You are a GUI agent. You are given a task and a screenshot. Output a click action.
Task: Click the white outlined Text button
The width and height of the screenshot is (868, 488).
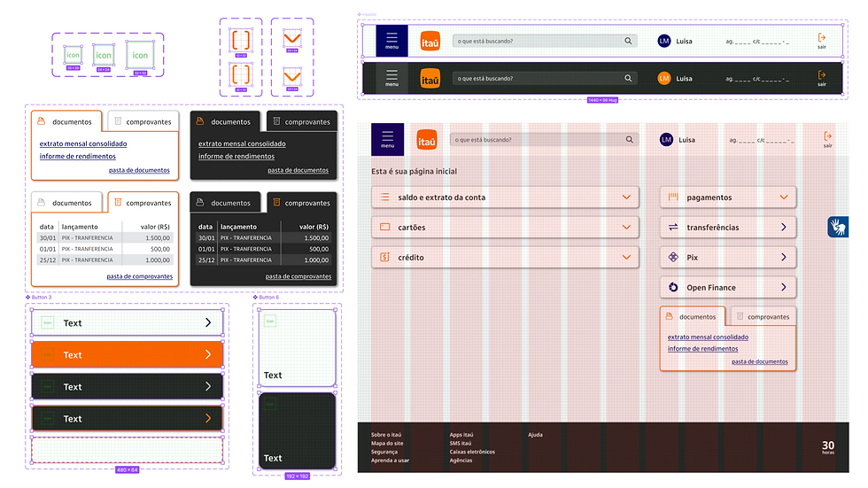coord(128,322)
